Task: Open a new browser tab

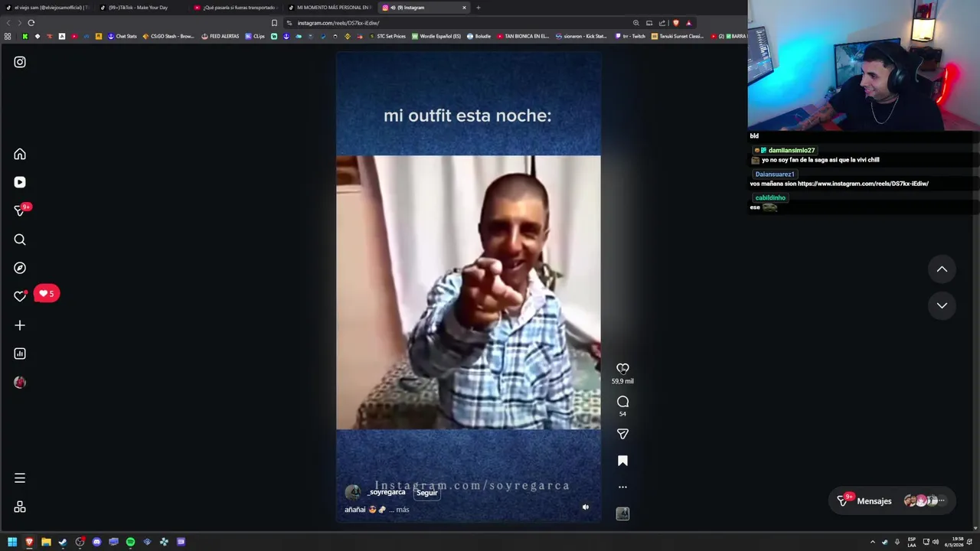Action: click(x=478, y=8)
